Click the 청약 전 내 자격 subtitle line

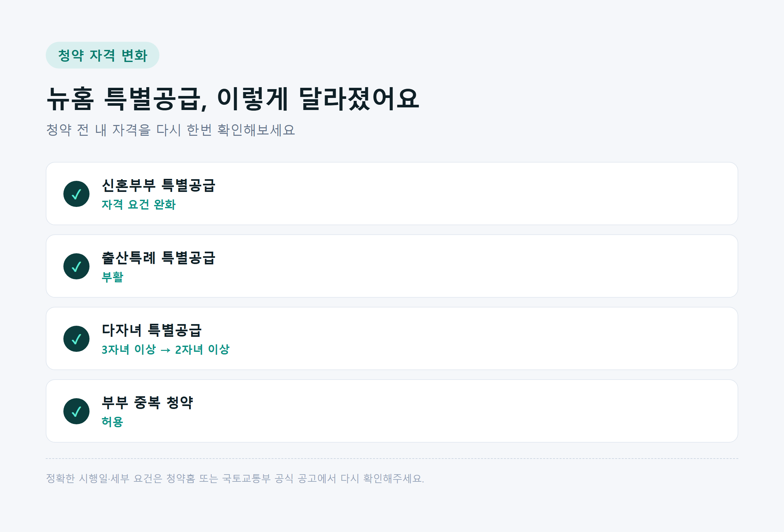(x=171, y=130)
